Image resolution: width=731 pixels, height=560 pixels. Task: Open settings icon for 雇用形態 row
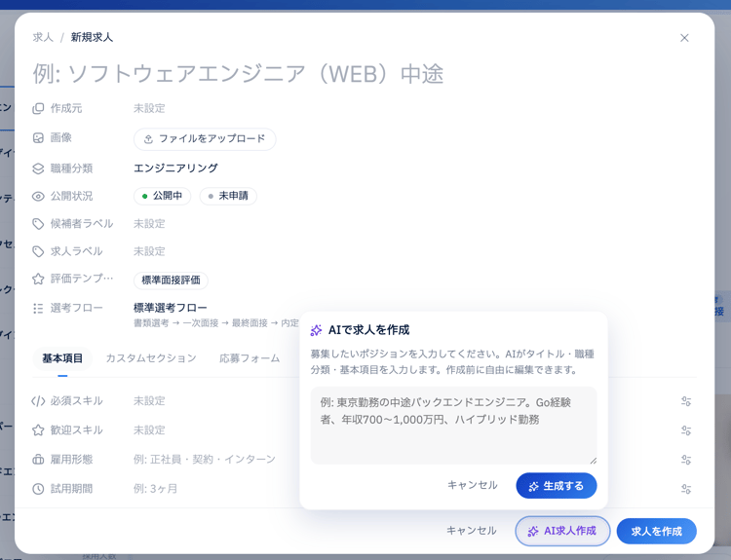(686, 460)
